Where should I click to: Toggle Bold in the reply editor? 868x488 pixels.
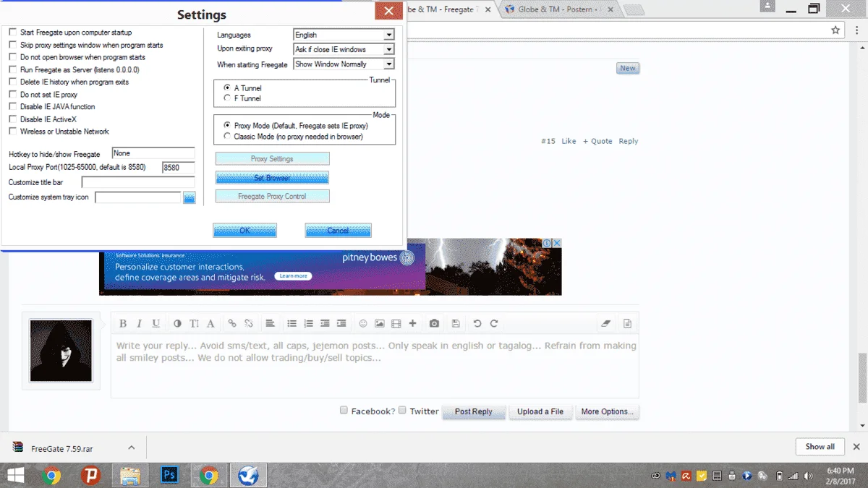[x=123, y=323]
